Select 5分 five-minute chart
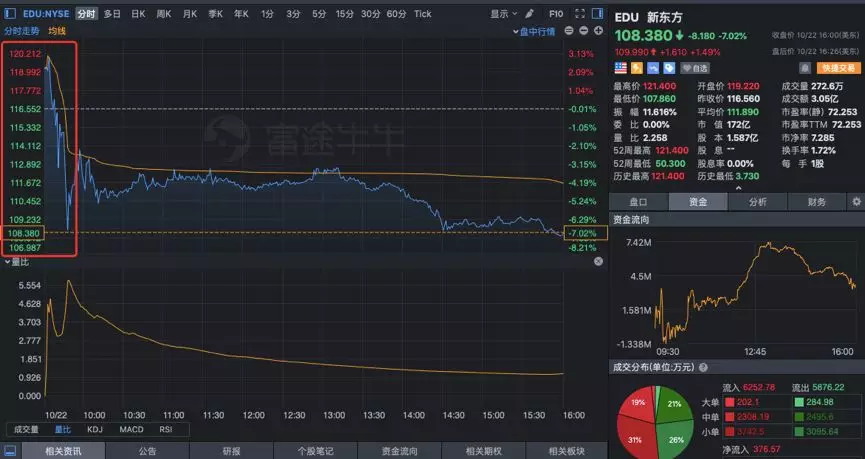The height and width of the screenshot is (459, 865). [319, 14]
